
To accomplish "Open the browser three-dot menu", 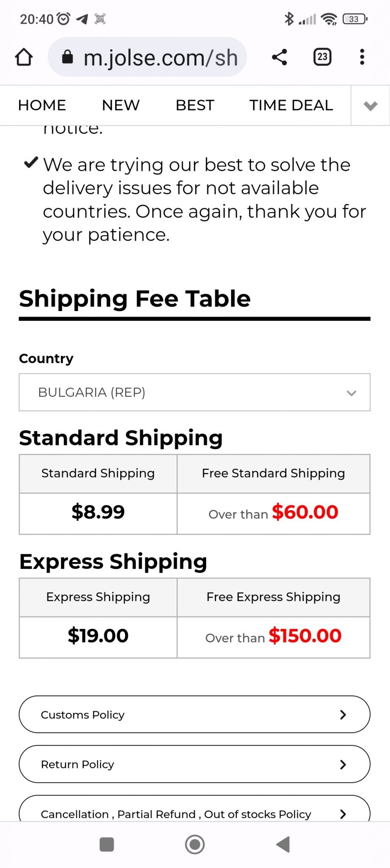I will (362, 57).
